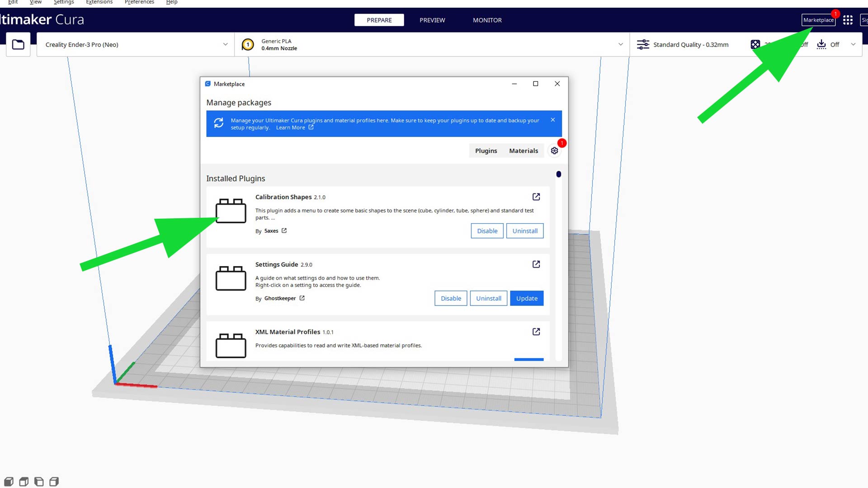The image size is (868, 488).
Task: Open package settings gear icon
Action: coord(554,150)
